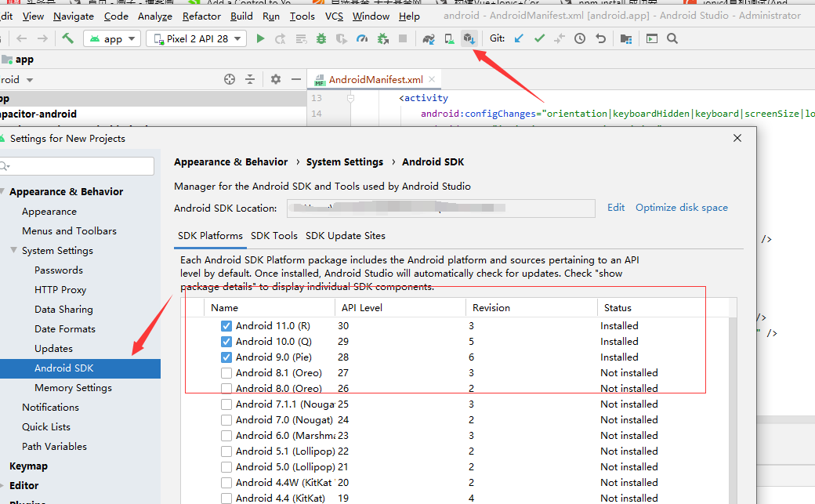Switch to SDK Tools tab
Viewport: 815px width, 504px height.
274,236
